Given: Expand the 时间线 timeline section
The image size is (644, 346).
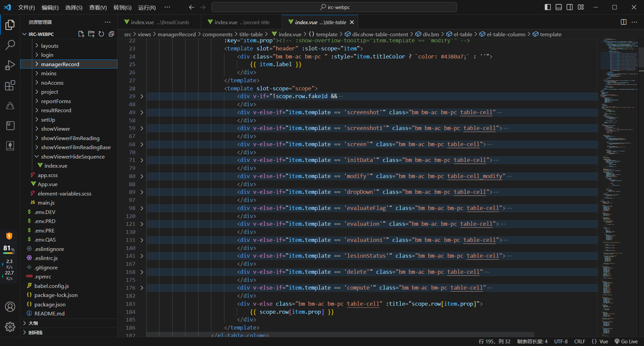Looking at the screenshot, I should tap(69, 333).
